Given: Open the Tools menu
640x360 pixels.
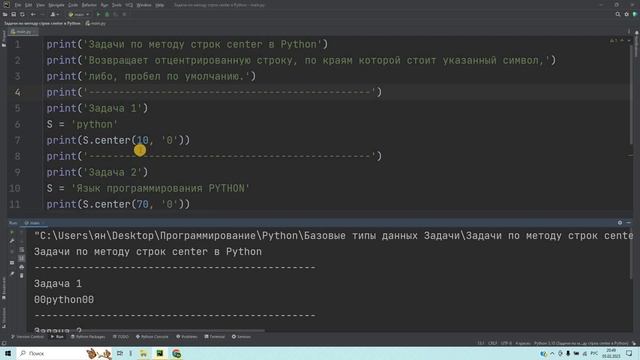Looking at the screenshot, I should pyautogui.click(x=117, y=5).
